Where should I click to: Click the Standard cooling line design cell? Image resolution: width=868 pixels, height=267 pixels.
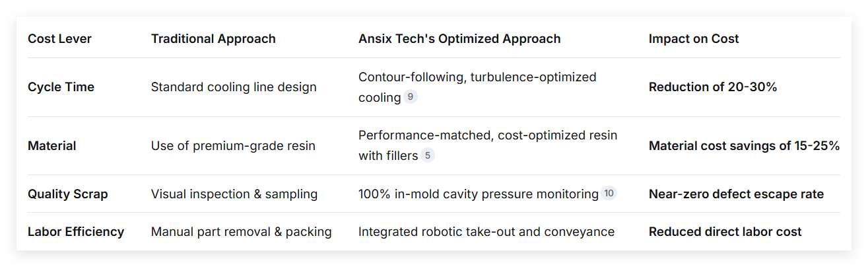tap(234, 87)
